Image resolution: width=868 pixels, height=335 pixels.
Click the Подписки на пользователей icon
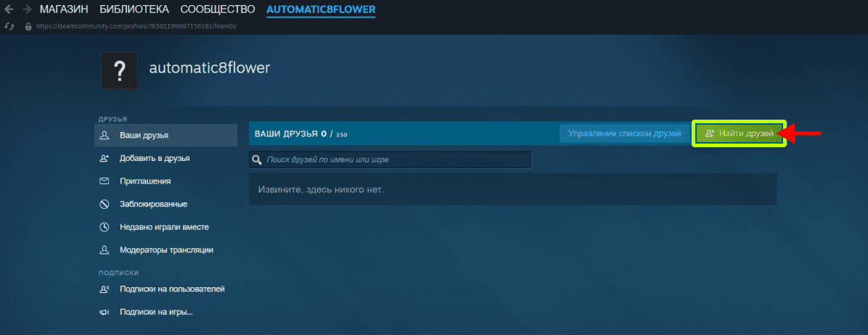point(104,289)
